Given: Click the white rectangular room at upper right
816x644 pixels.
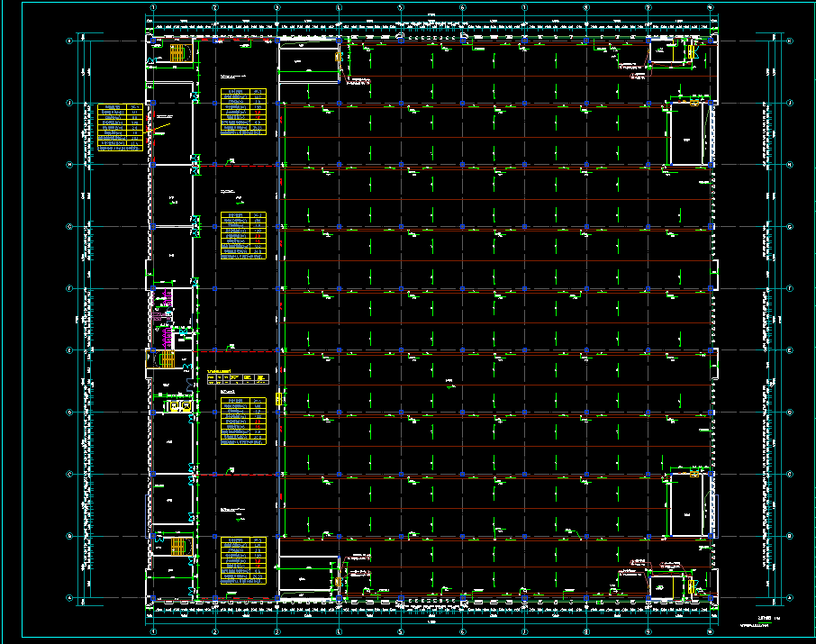Looking at the screenshot, I should point(685,135).
